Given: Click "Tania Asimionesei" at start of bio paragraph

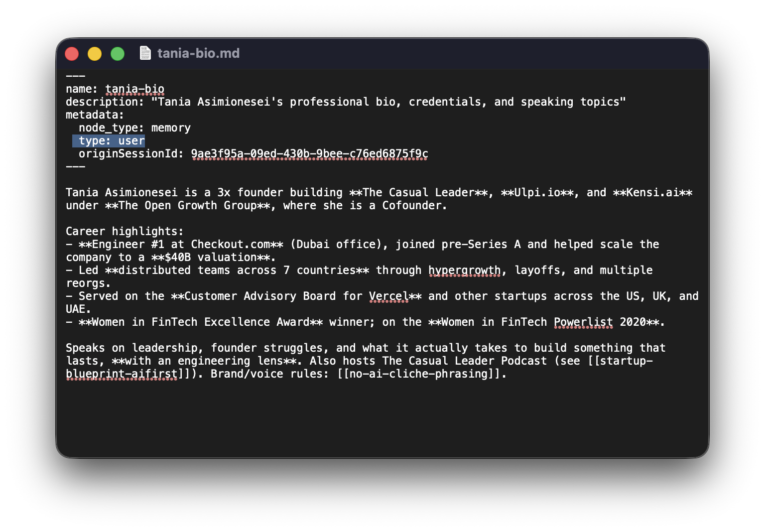Looking at the screenshot, I should click(122, 193).
